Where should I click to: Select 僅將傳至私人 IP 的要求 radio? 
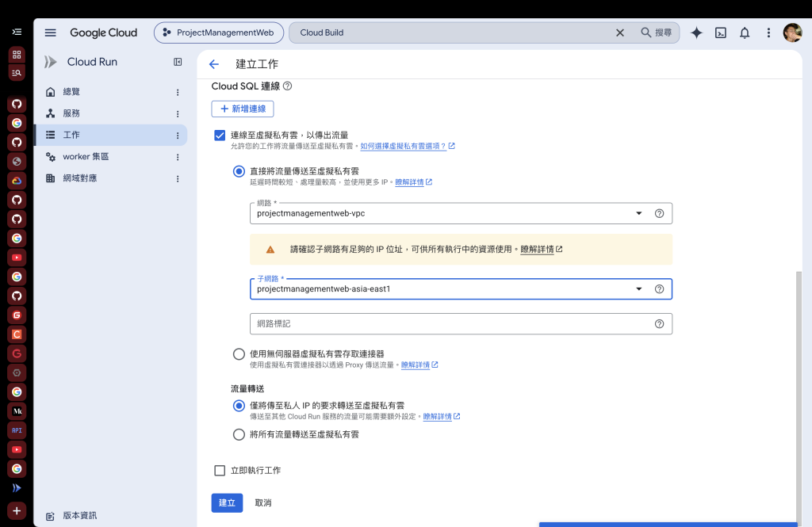pos(239,406)
